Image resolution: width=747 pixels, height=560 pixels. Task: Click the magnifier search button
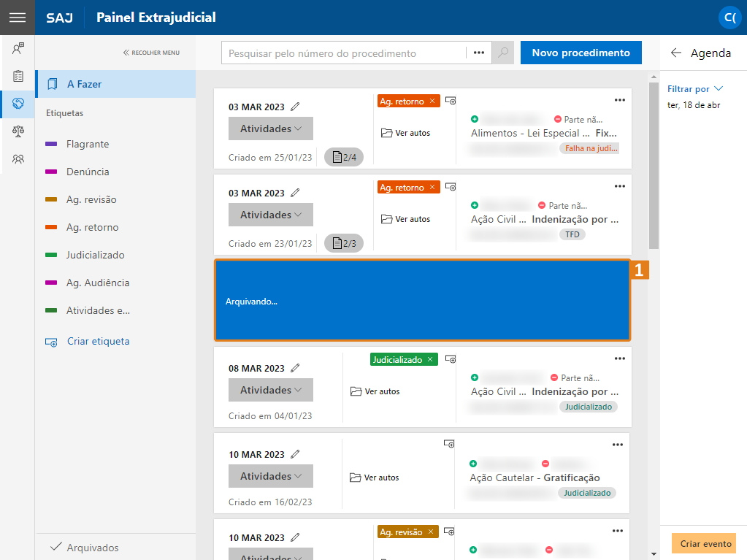(502, 53)
